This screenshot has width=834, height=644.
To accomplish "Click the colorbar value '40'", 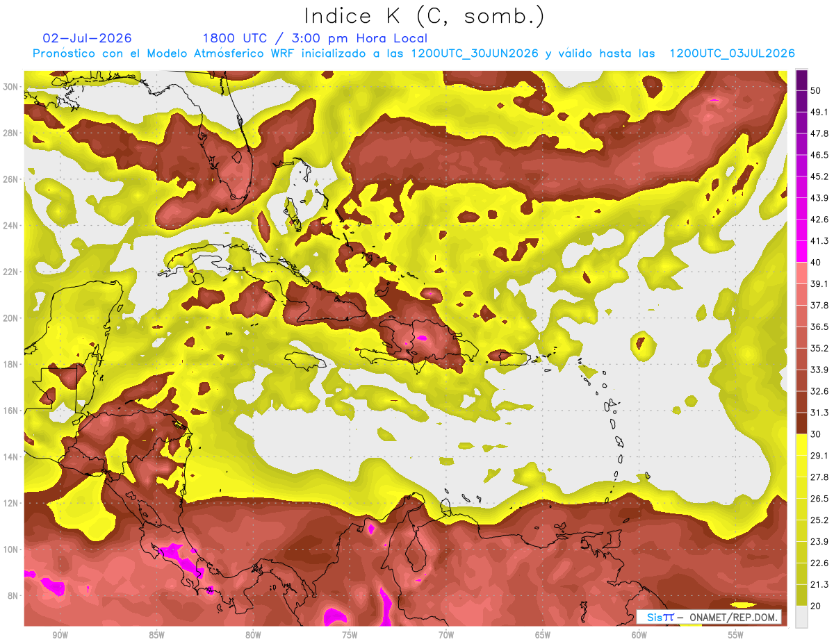I will click(817, 262).
